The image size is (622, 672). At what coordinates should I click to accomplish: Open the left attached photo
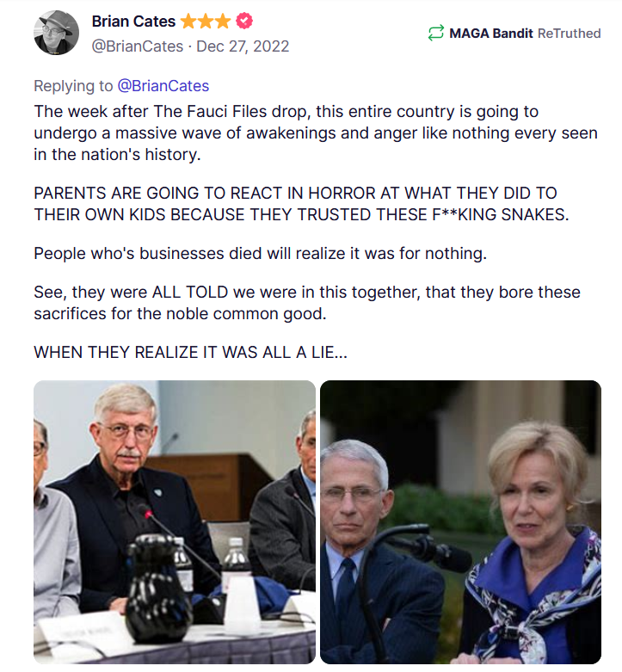coord(175,522)
